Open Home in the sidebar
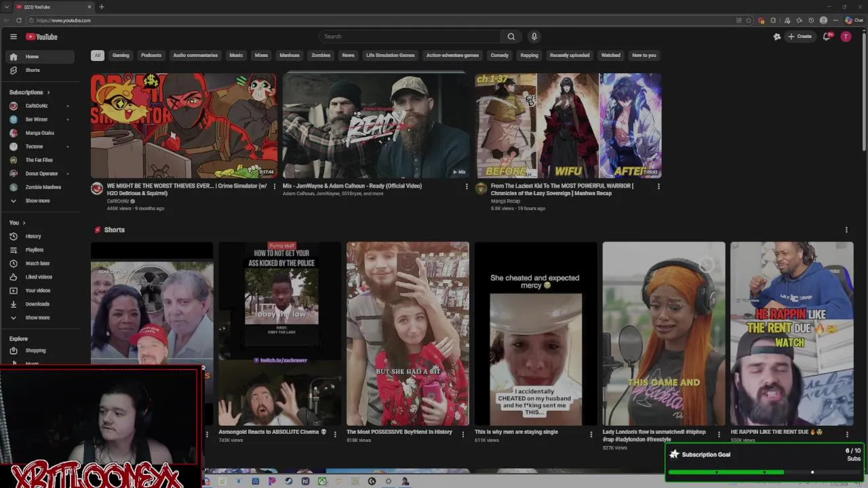 coord(41,57)
